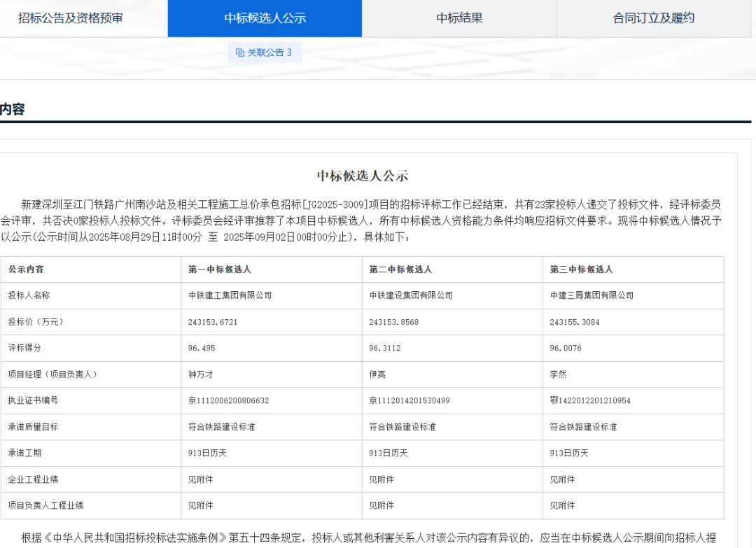Click project manager name 李然
756x548 pixels.
coord(558,374)
